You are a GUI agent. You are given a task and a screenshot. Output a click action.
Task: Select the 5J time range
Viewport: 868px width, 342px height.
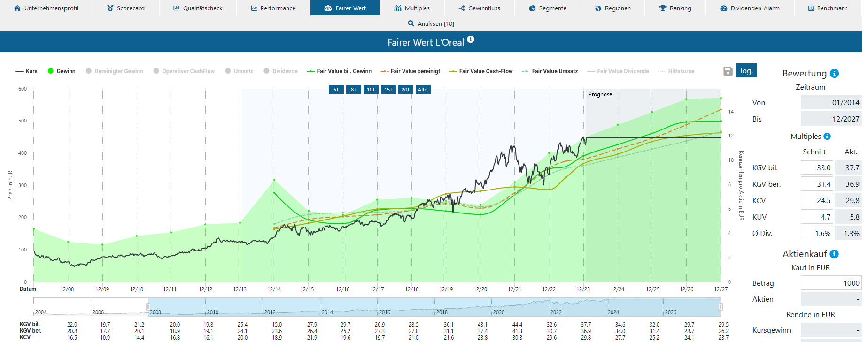[336, 90]
